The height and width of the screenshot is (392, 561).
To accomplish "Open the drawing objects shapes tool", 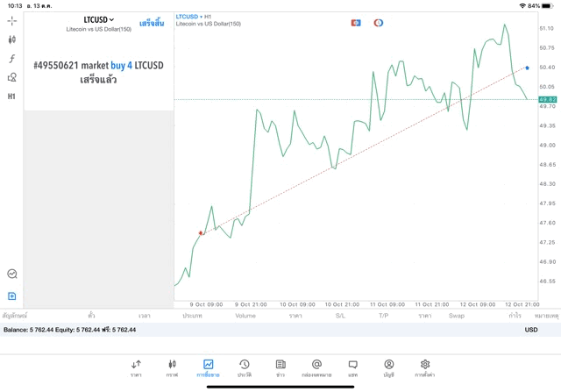I will tap(12, 78).
